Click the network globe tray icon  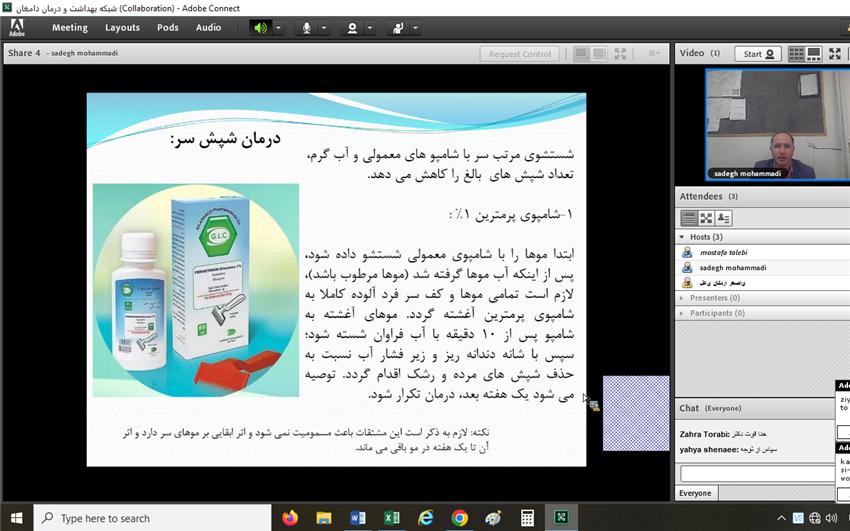click(815, 519)
